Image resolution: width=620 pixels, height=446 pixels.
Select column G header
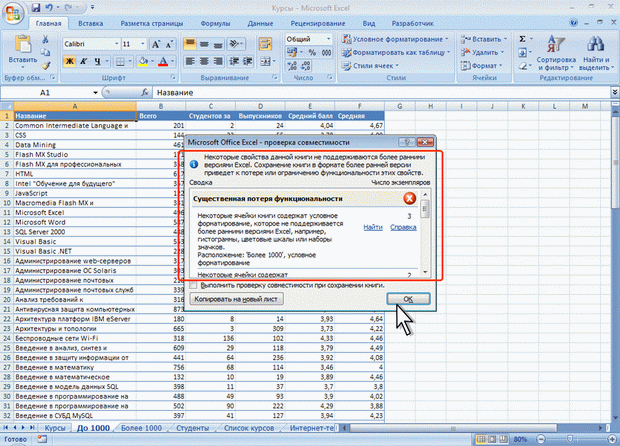tap(399, 106)
